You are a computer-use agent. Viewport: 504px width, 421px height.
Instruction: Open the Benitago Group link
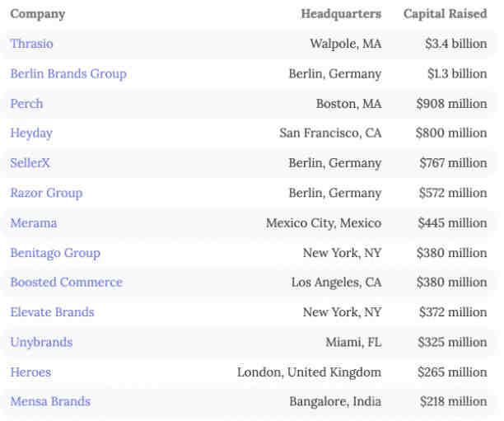pyautogui.click(x=55, y=253)
